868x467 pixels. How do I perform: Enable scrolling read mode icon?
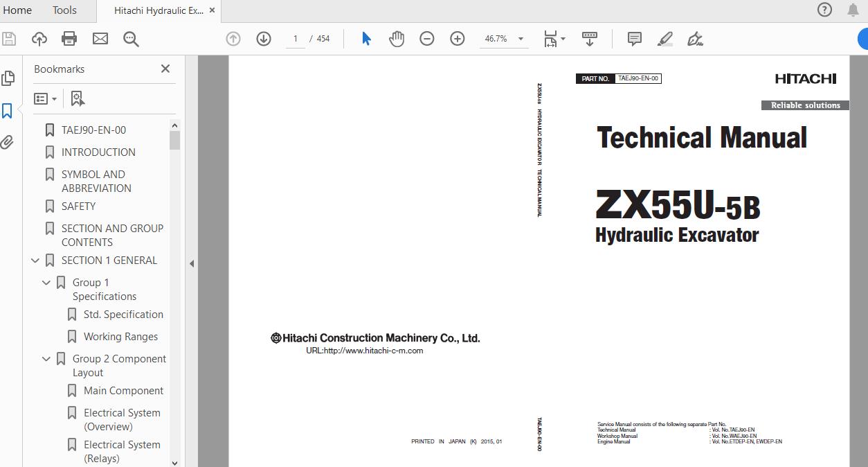[x=590, y=39]
